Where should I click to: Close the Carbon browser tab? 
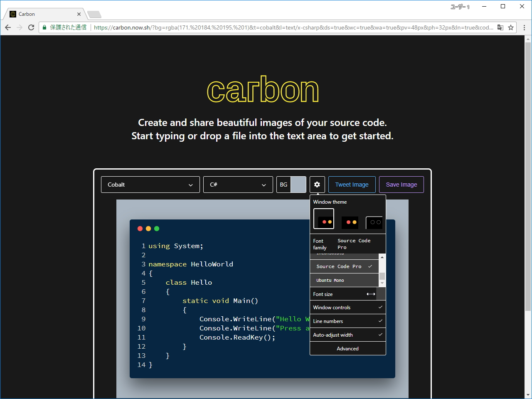(79, 14)
